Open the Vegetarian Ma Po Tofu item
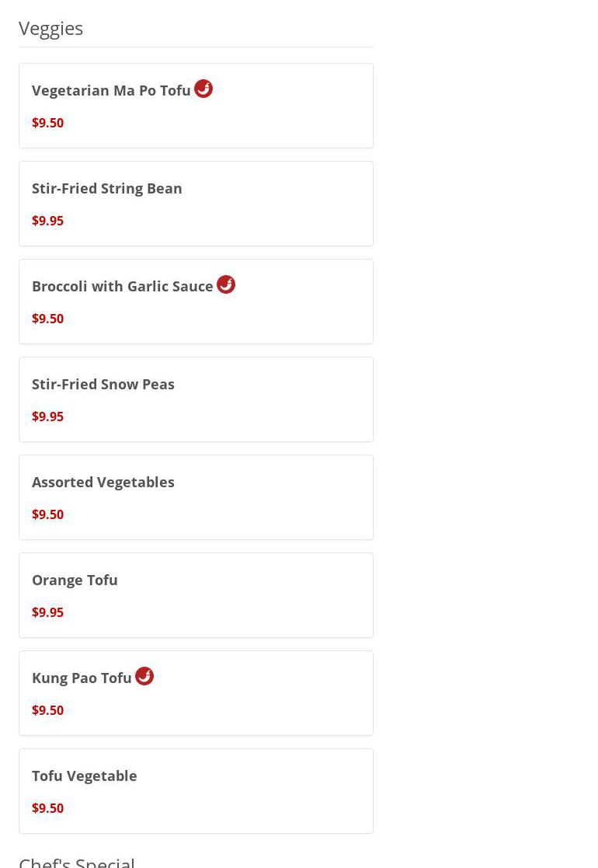 pyautogui.click(x=111, y=91)
